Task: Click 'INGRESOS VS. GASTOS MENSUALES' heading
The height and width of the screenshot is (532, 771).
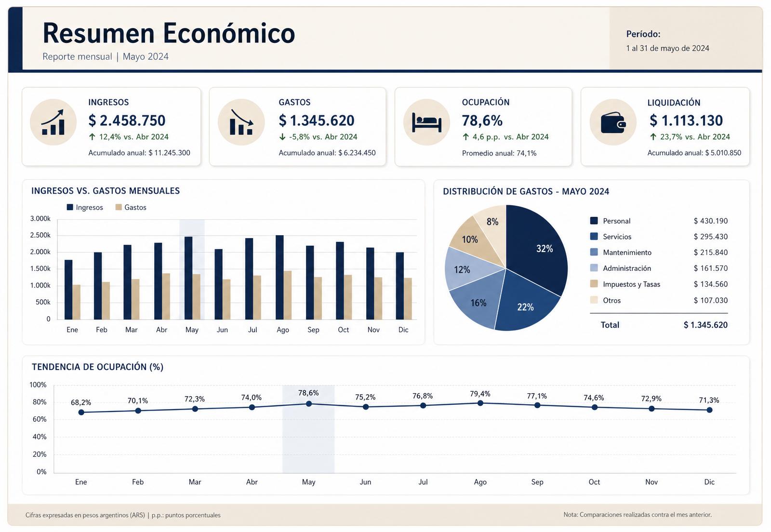Action: 106,191
